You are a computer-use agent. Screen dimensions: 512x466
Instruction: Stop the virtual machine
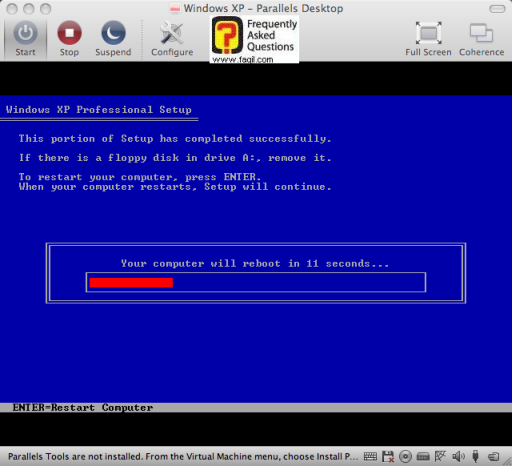(69, 39)
